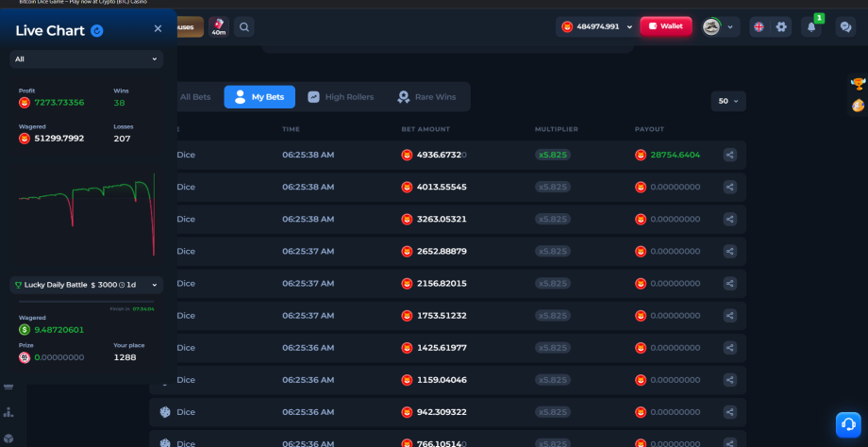Share the 2652.88879 bet
The width and height of the screenshot is (868, 447).
point(729,251)
